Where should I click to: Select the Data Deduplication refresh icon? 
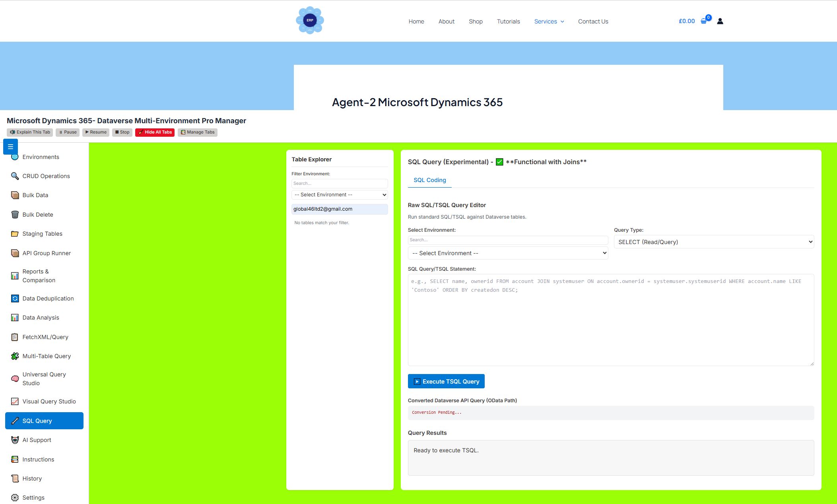pos(14,298)
